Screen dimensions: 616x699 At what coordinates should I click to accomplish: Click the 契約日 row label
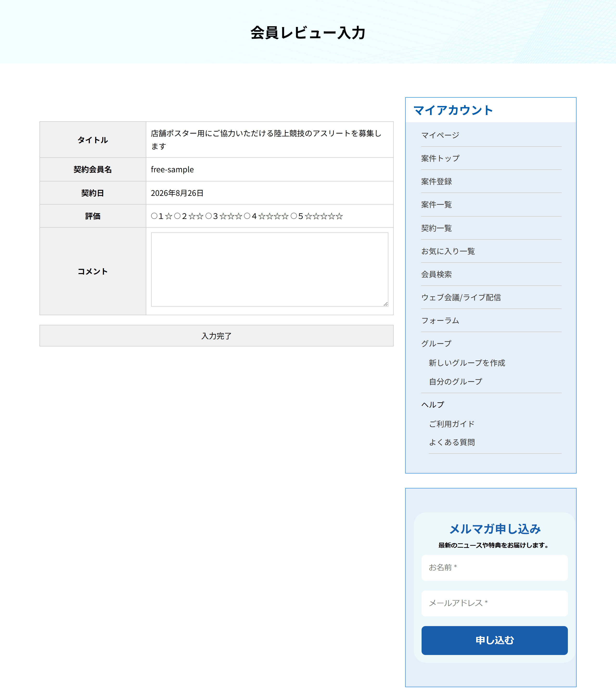(93, 193)
